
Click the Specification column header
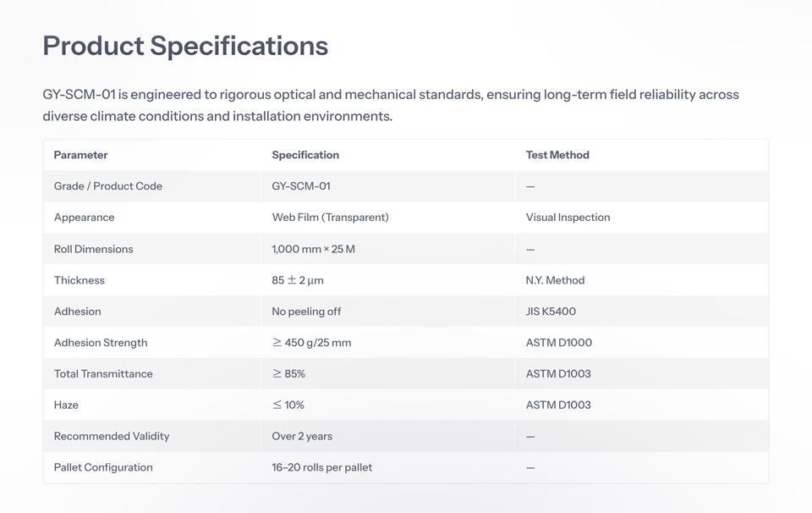coord(305,155)
